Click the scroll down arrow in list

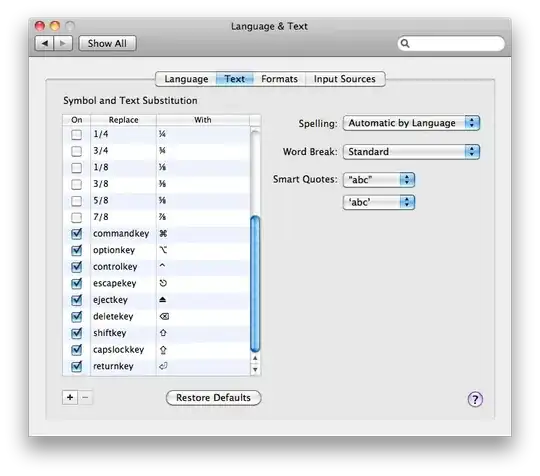[255, 370]
